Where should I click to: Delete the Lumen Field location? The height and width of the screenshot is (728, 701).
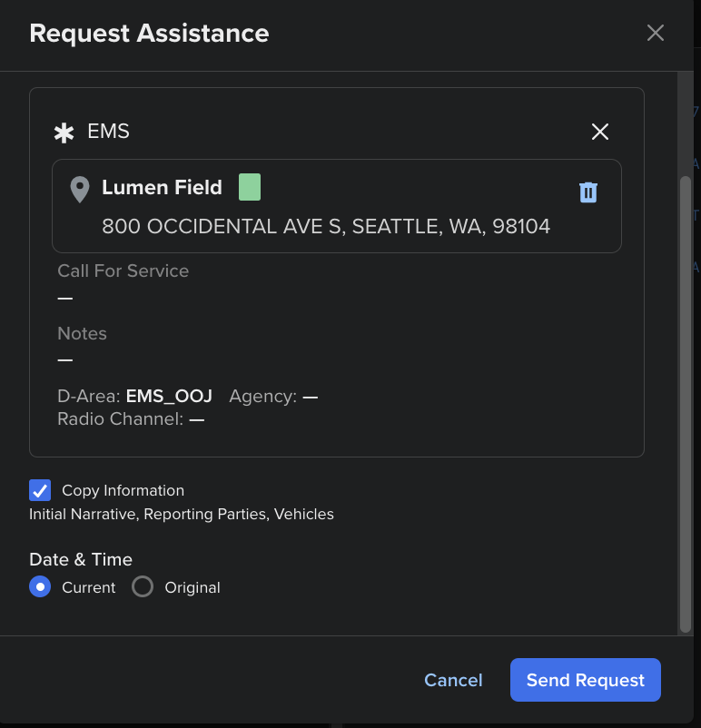tap(588, 192)
